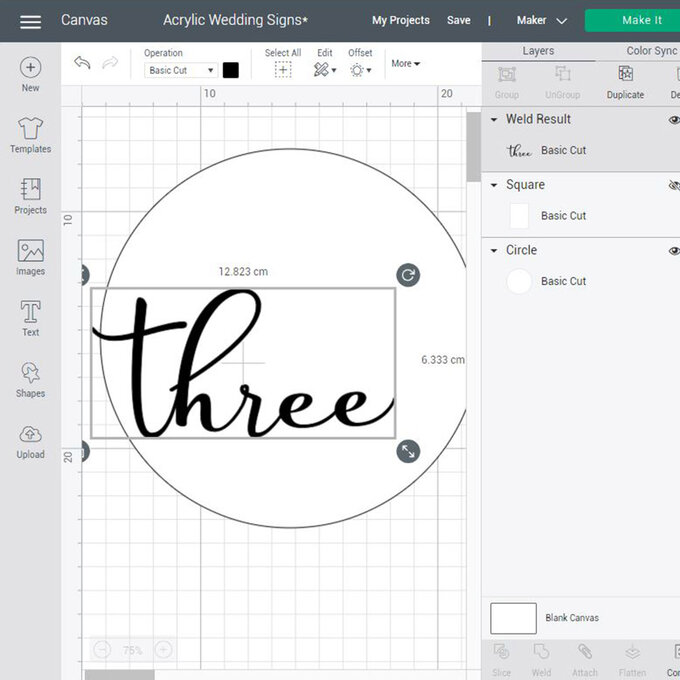Show the hidden Square layer
The height and width of the screenshot is (680, 680).
(673, 185)
